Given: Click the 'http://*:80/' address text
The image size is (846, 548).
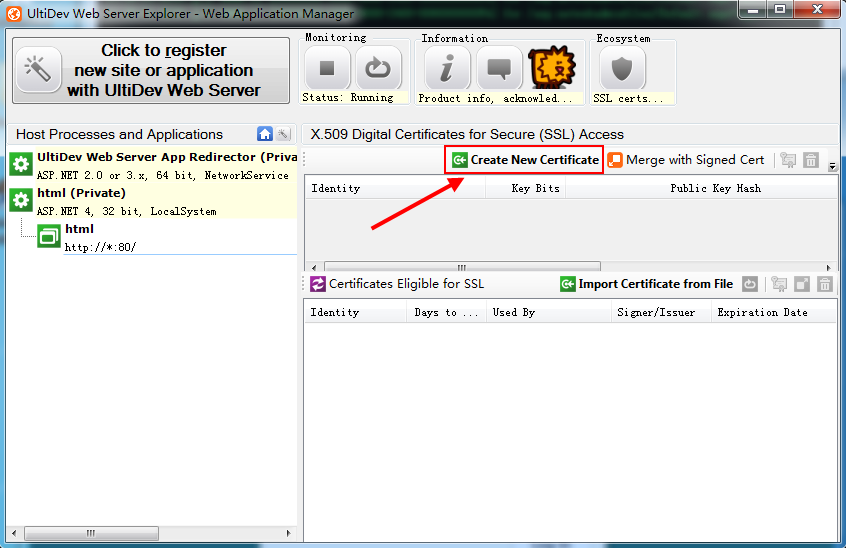Looking at the screenshot, I should 100,247.
